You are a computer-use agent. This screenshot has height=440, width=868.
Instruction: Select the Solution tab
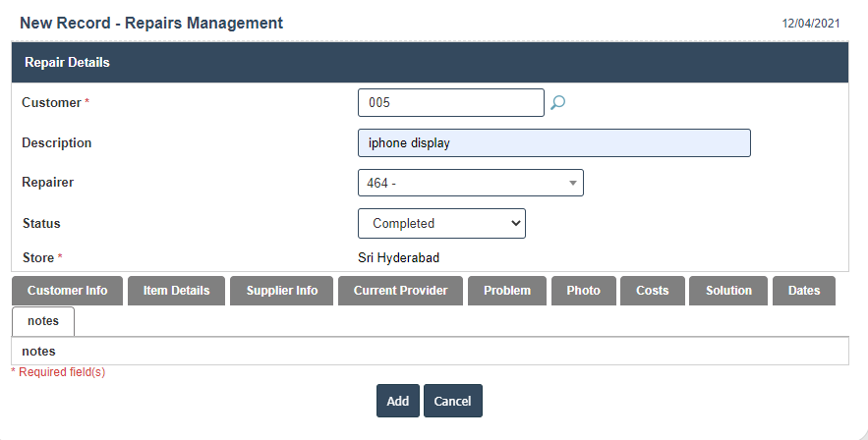[728, 291]
